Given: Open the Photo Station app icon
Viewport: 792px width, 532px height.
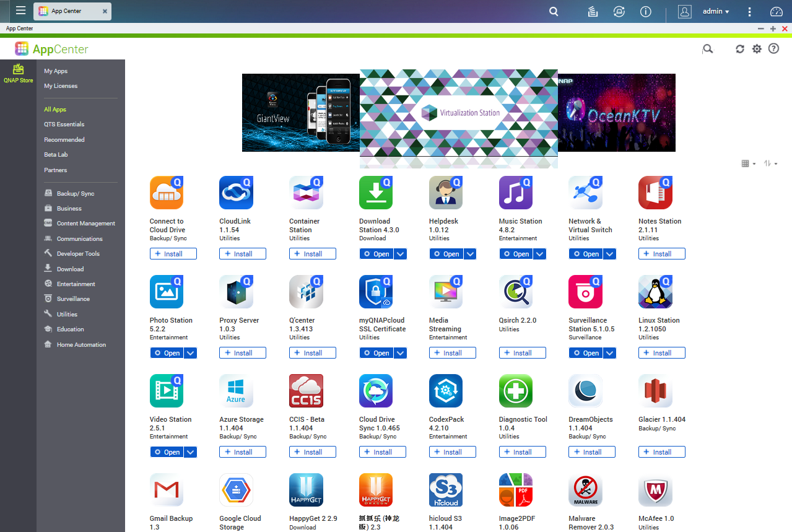Looking at the screenshot, I should coord(167,292).
